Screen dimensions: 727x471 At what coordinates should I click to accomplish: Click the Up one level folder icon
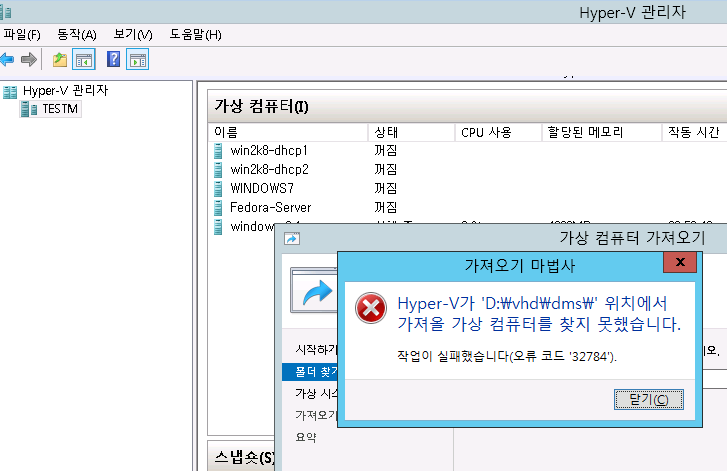tap(60, 60)
